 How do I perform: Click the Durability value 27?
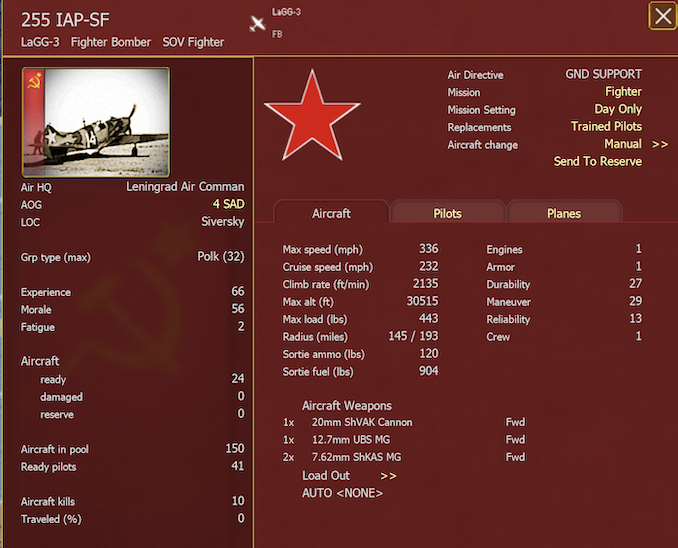635,283
